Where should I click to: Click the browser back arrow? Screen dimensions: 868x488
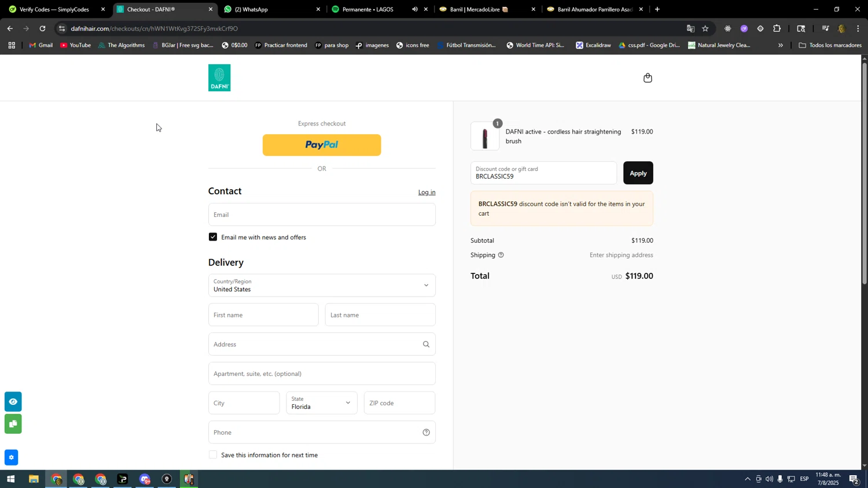tap(9, 28)
